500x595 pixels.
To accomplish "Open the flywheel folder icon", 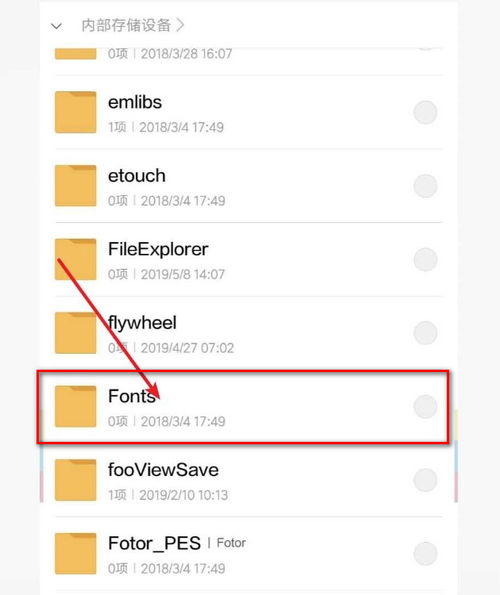I will 75,333.
